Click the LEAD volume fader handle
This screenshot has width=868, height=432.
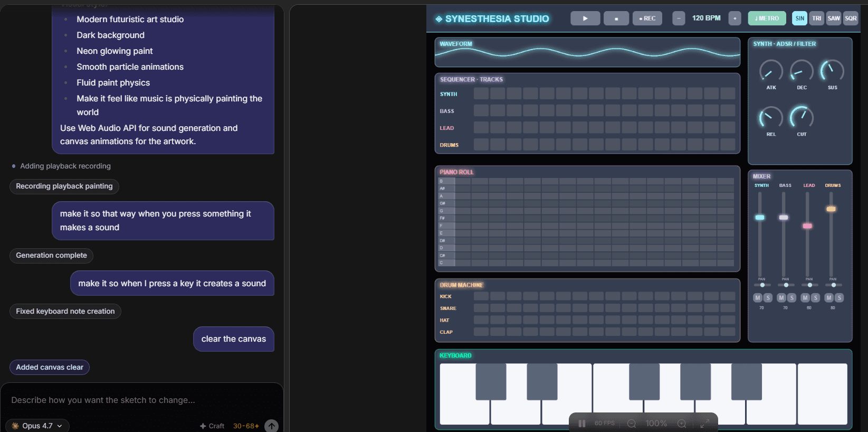coord(807,226)
